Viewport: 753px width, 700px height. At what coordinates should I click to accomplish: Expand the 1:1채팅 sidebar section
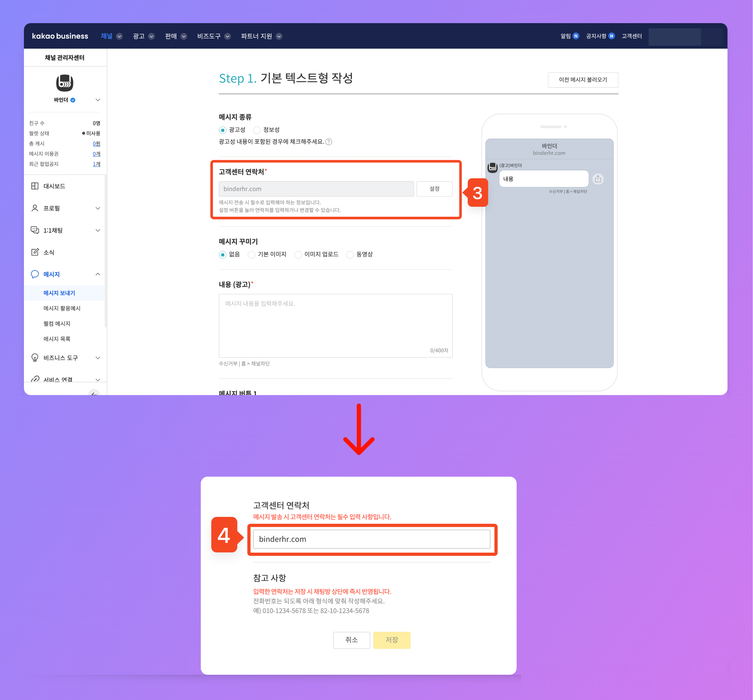[x=98, y=230]
